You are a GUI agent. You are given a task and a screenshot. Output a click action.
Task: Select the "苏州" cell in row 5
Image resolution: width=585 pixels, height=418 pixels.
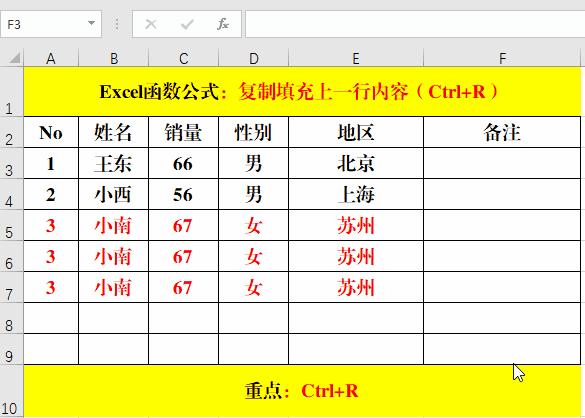[x=356, y=225]
